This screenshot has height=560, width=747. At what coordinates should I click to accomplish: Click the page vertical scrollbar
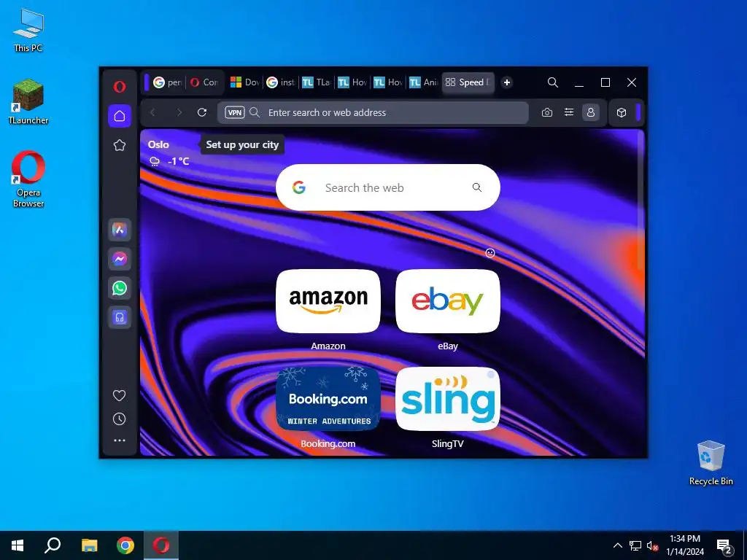point(641,200)
